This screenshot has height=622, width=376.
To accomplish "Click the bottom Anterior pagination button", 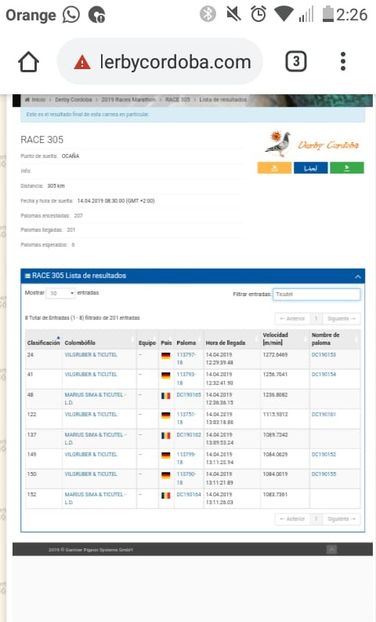I will click(x=292, y=519).
